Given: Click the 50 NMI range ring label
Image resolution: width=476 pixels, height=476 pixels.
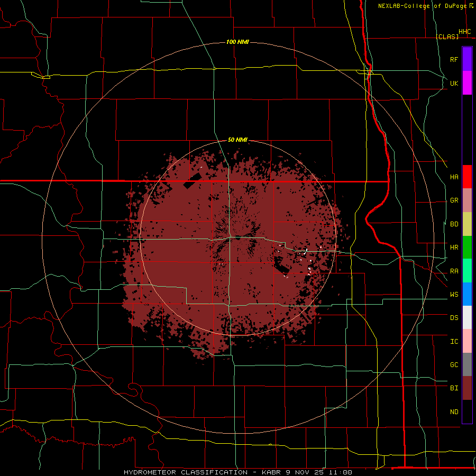Looking at the screenshot, I should (237, 140).
